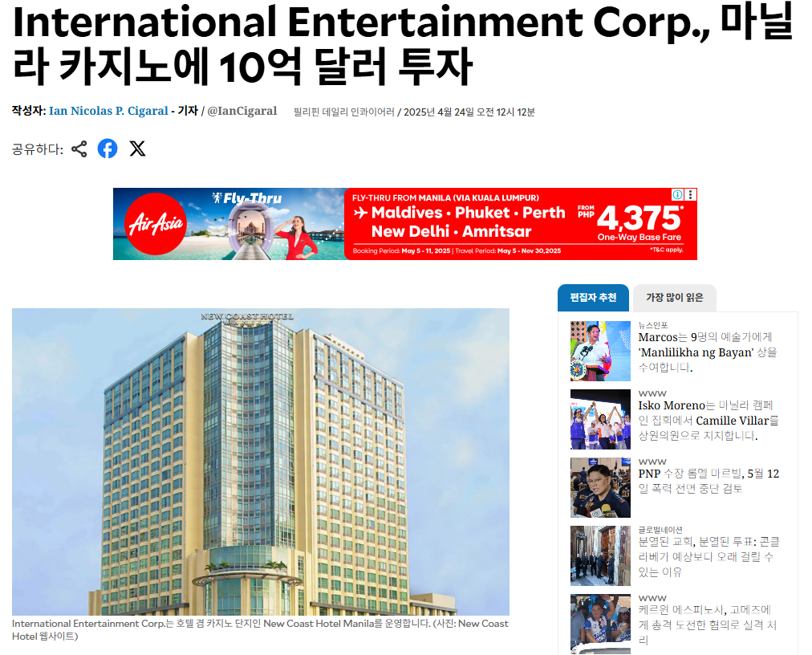The image size is (812, 655).
Task: Open ad options three-dot menu
Action: point(690,194)
